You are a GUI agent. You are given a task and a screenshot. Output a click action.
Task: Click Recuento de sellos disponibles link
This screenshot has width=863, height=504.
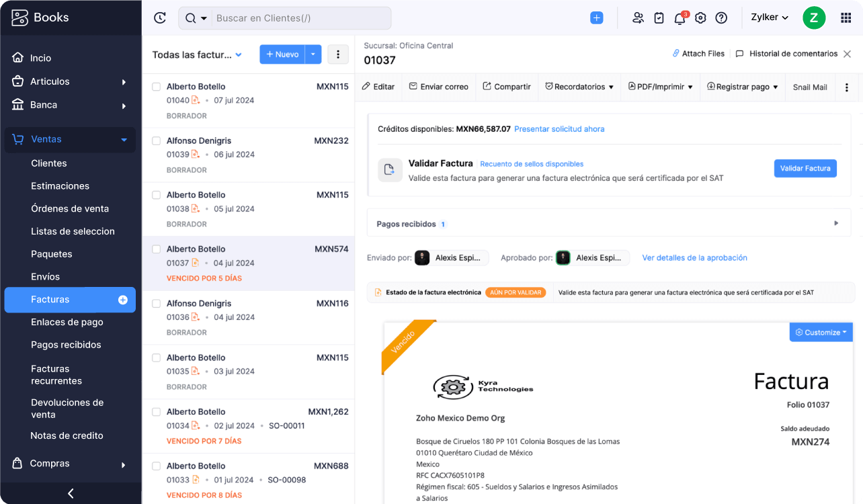(x=532, y=164)
